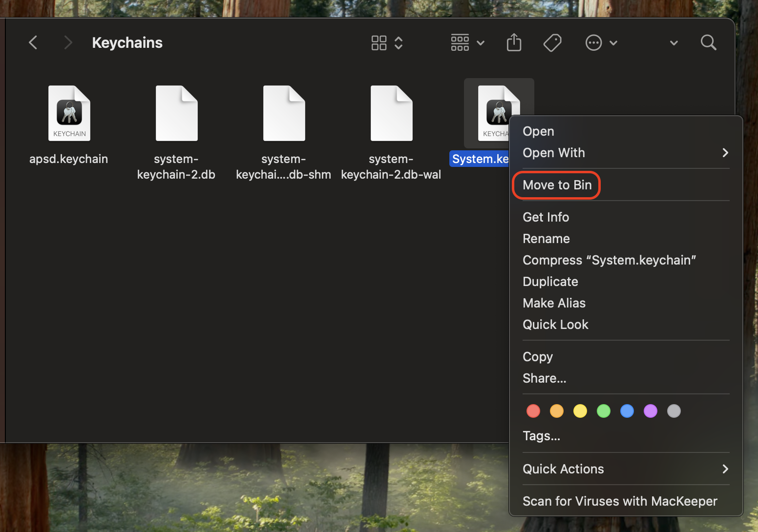Image resolution: width=758 pixels, height=532 pixels.
Task: Click Move to Bin
Action: coord(556,185)
